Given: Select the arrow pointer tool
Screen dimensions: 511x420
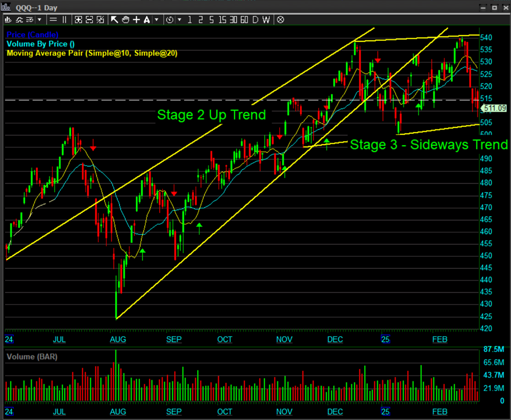Looking at the screenshot, I should click(114, 19).
